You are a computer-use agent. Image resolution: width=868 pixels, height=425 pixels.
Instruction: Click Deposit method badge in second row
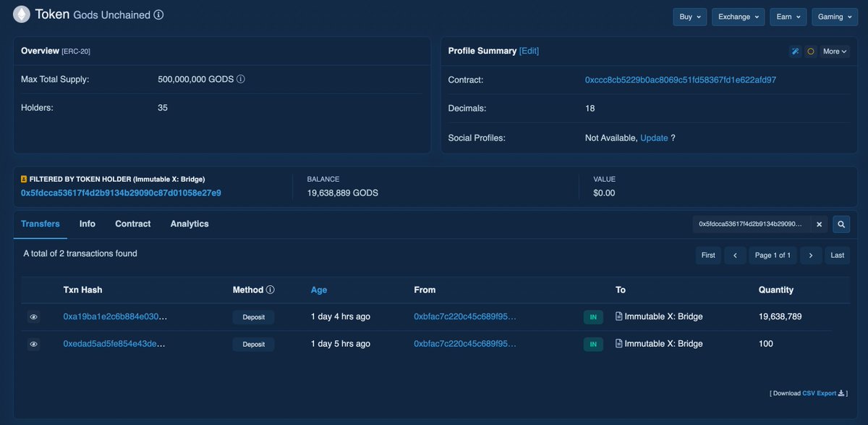tap(253, 345)
